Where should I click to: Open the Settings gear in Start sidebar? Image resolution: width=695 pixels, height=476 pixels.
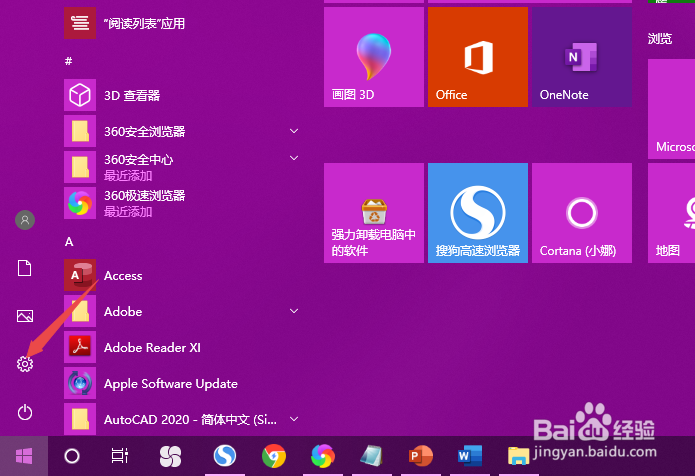point(25,364)
